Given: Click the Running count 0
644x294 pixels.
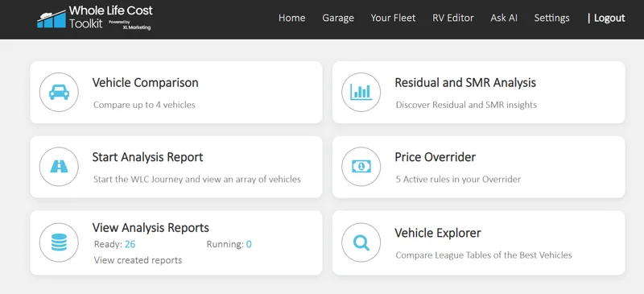Looking at the screenshot, I should [249, 245].
